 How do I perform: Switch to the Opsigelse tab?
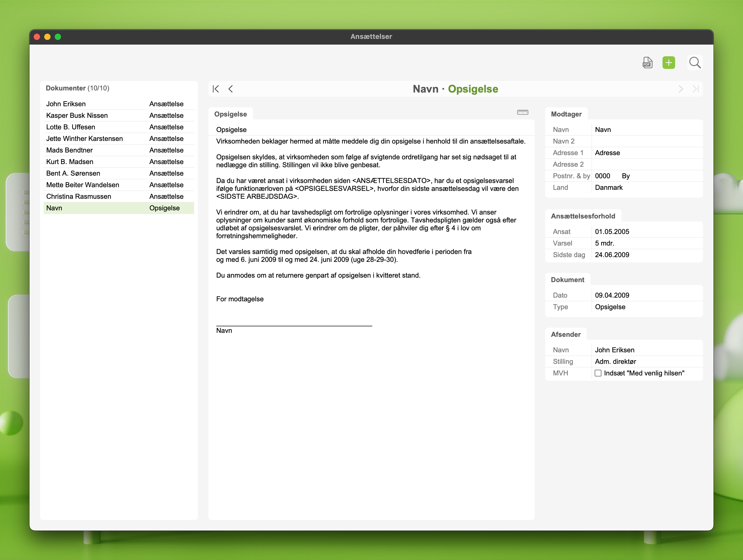click(230, 114)
